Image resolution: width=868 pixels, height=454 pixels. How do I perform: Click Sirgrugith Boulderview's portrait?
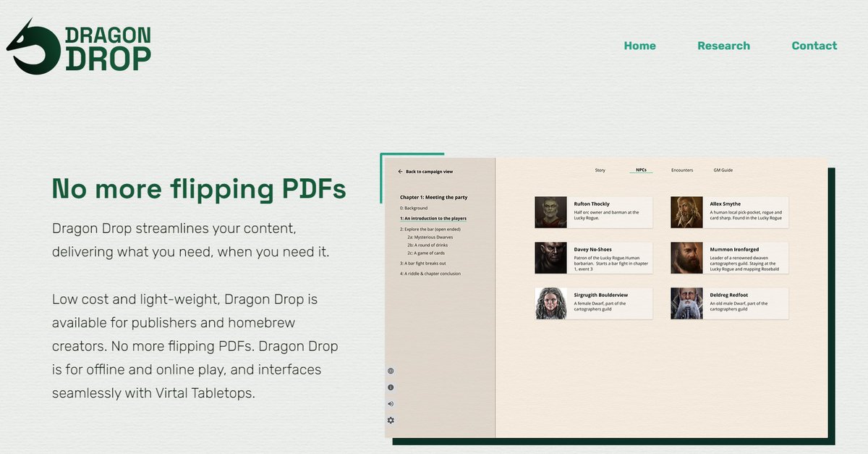click(x=550, y=303)
